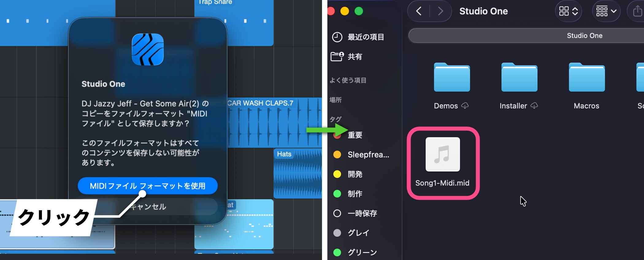Screen dimensions: 644x260
Task: Open the Installer folder
Action: pyautogui.click(x=519, y=78)
